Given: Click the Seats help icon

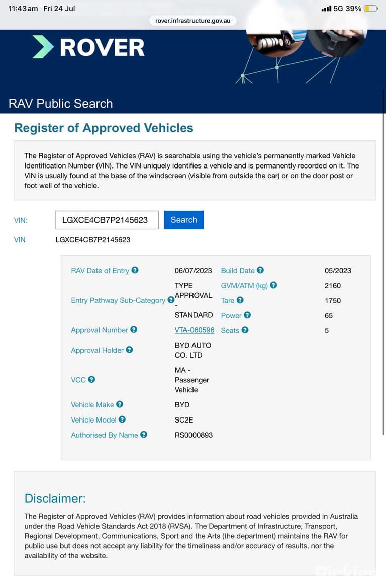Looking at the screenshot, I should click(x=245, y=330).
